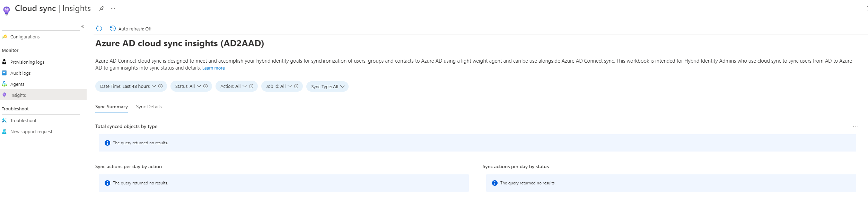The width and height of the screenshot is (868, 219).
Task: Click info icon under Sync actions by action
Action: coord(107,183)
